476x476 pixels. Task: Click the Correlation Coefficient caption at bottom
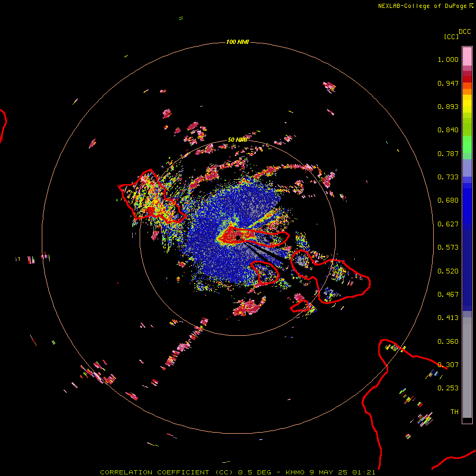[x=237, y=472]
